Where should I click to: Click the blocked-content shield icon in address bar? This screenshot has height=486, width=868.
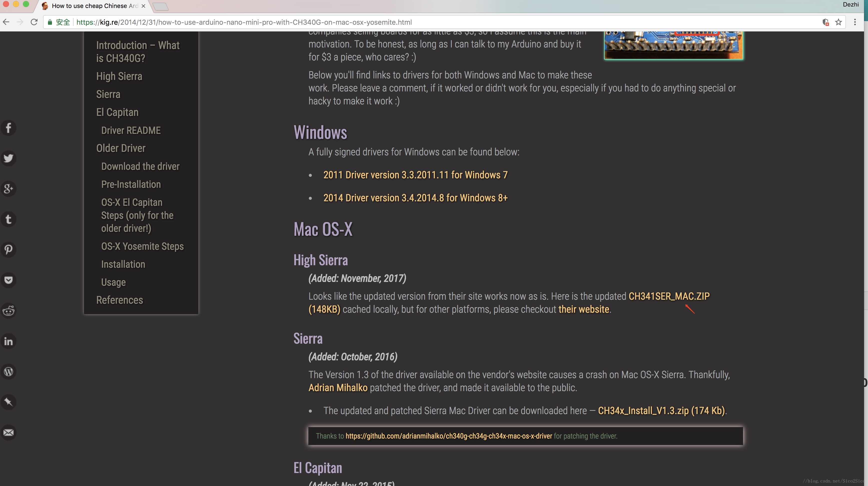[x=826, y=22]
